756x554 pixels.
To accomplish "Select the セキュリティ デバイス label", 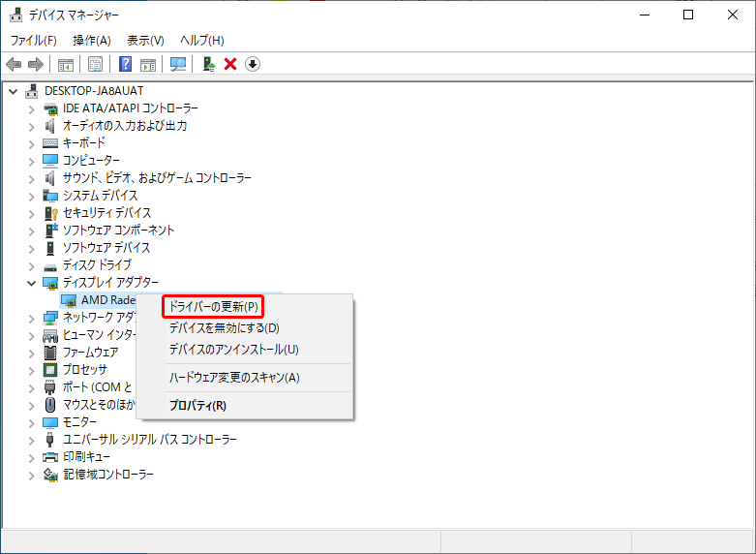I will 107,213.
